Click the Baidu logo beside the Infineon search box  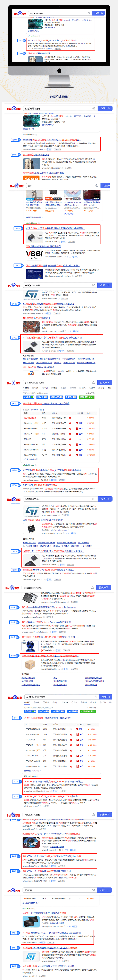(x=13, y=588)
